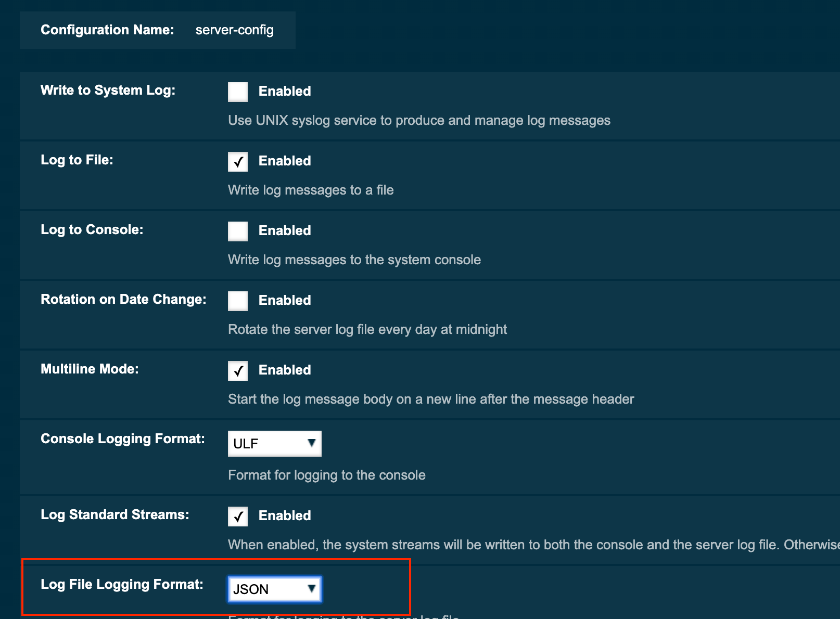Click the Rotation on Date Change label
The height and width of the screenshot is (619, 840).
pos(123,299)
